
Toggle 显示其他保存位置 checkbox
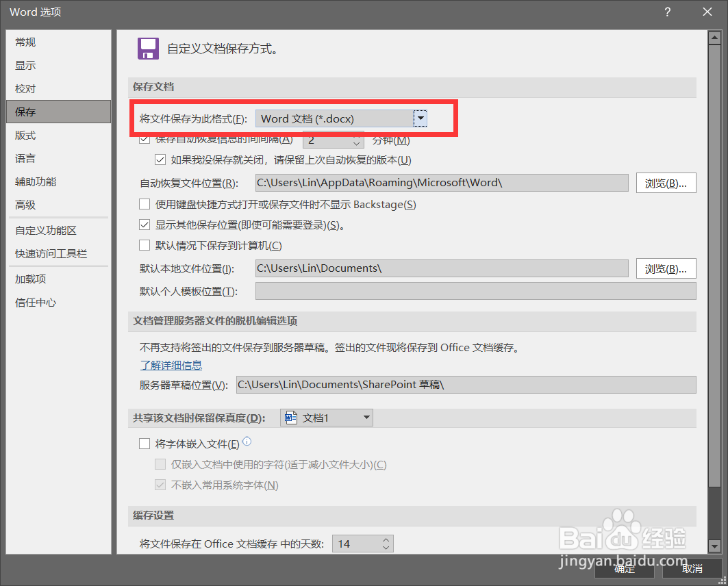(145, 225)
